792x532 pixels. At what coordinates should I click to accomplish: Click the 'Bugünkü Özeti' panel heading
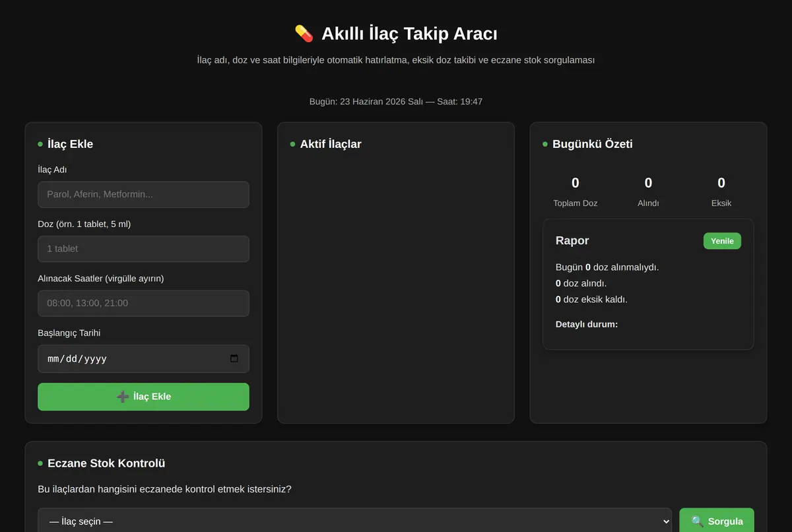pos(593,144)
